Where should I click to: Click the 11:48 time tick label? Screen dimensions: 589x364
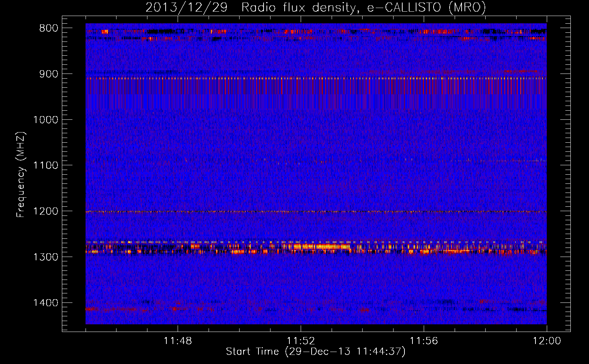coord(178,341)
